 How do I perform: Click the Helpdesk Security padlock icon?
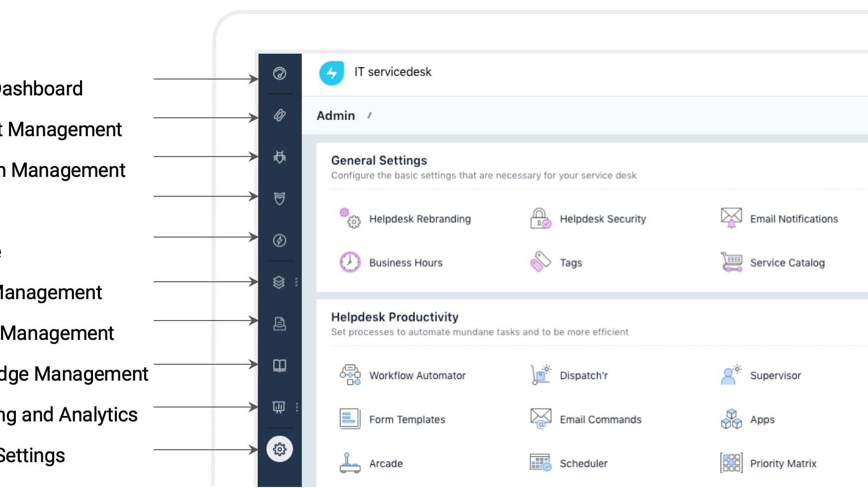[541, 219]
